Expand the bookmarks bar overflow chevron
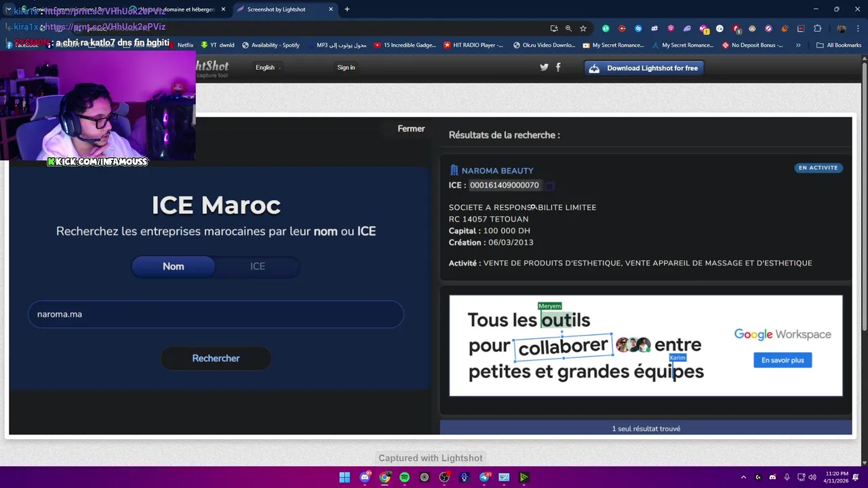The width and height of the screenshot is (868, 488). pos(798,45)
